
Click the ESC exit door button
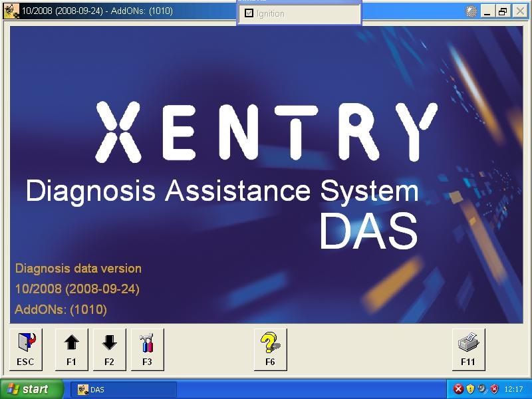tap(26, 350)
